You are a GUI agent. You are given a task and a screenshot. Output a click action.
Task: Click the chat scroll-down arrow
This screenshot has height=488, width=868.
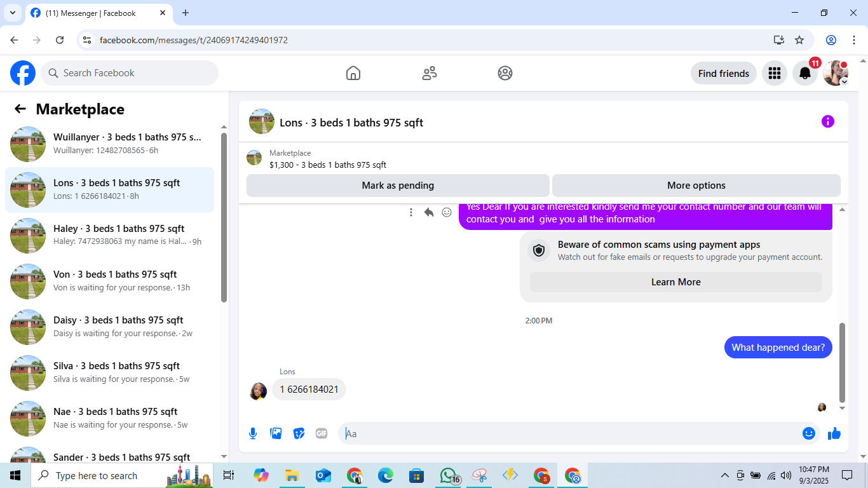pyautogui.click(x=843, y=409)
